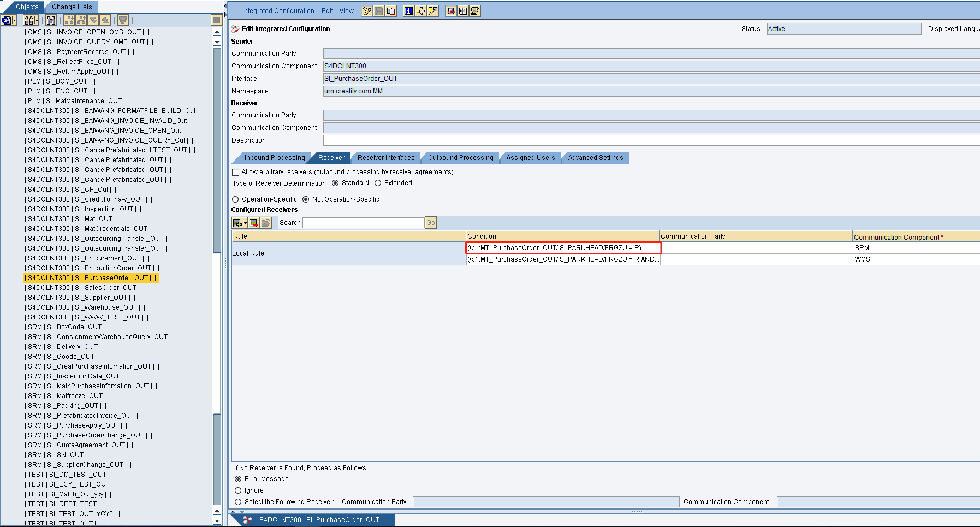Click the Where-Used List icon in the toolbar
This screenshot has height=527, width=980.
(420, 11)
